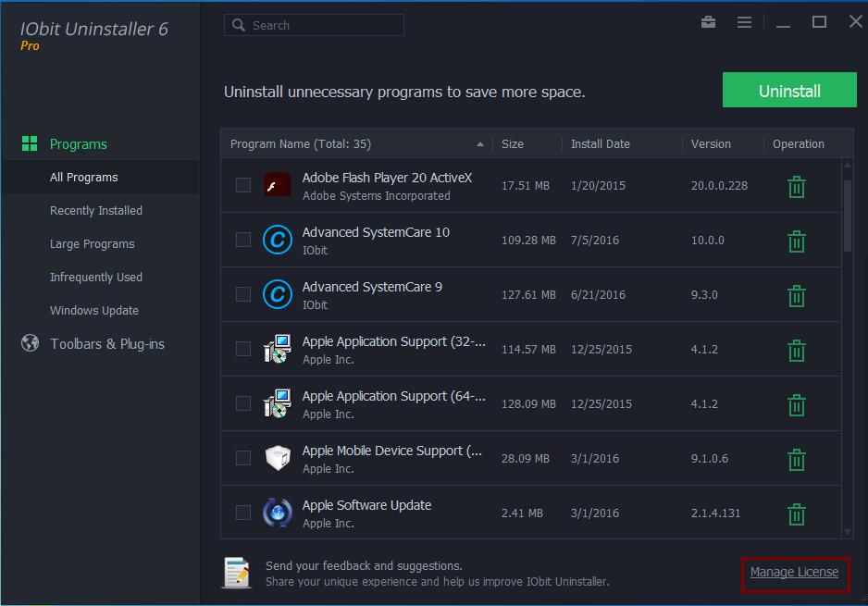Enable checkbox for Apple Application Support (32-bit)
868x606 pixels.
click(243, 349)
